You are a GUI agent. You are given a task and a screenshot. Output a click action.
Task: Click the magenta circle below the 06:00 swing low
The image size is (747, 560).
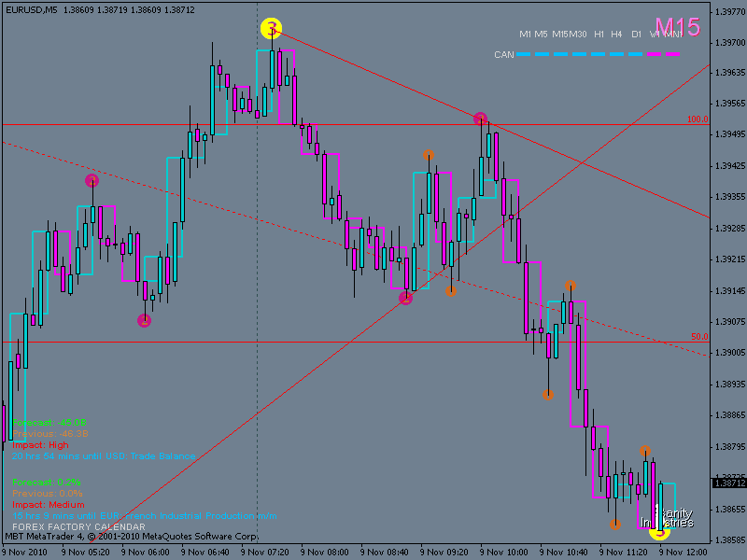coord(145,320)
